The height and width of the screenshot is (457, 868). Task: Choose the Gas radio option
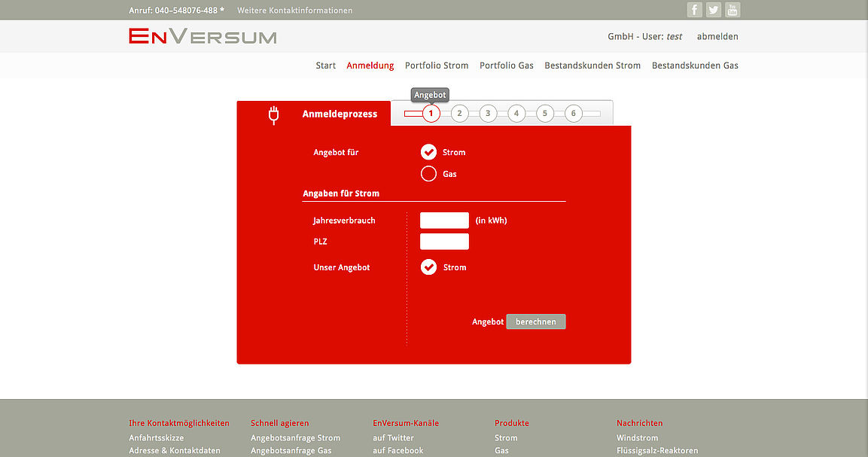[x=428, y=174]
